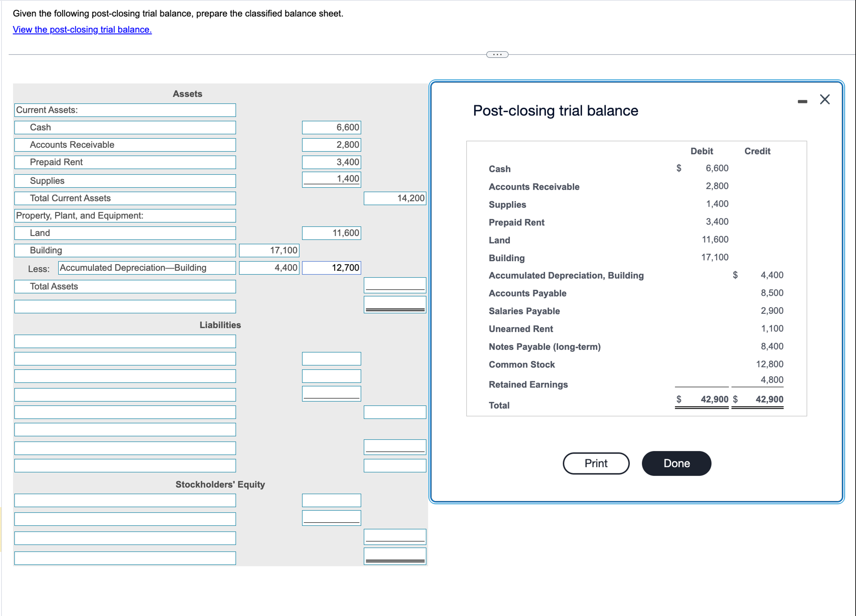Edit the Supplies amount 1,400 field
The image size is (856, 616).
(x=331, y=180)
